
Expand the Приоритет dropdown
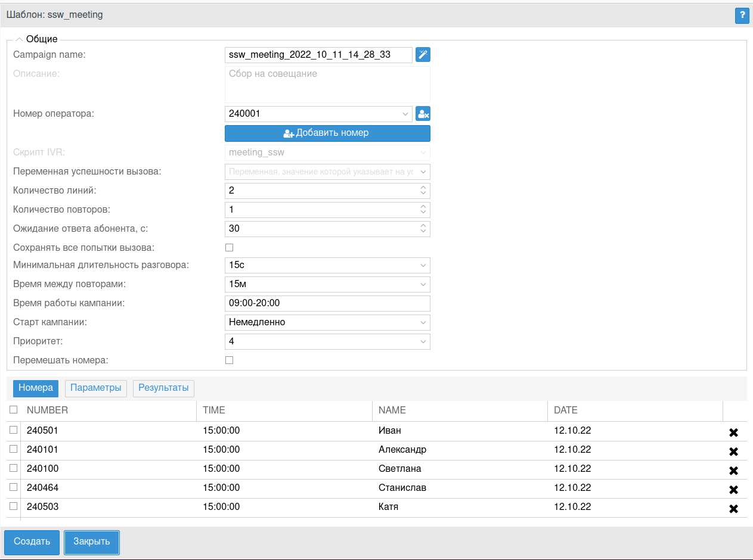[327, 341]
